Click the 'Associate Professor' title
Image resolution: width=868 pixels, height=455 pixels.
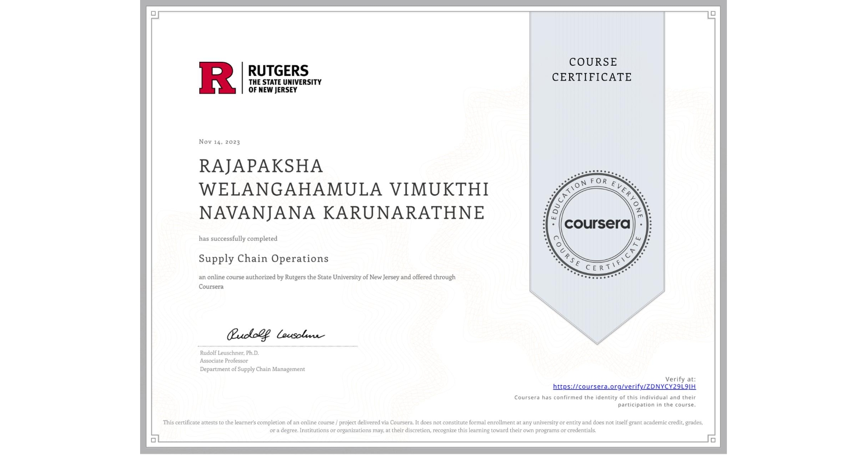[x=224, y=361]
